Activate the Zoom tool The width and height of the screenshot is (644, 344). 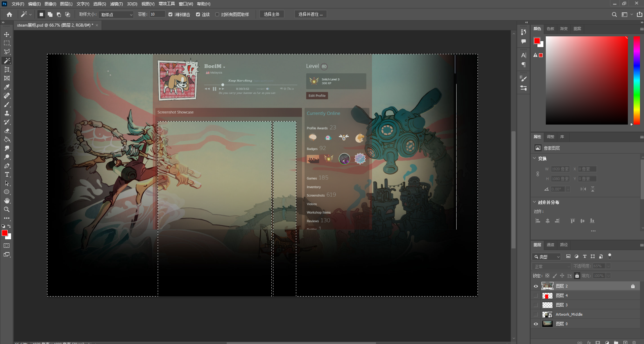[x=7, y=209]
